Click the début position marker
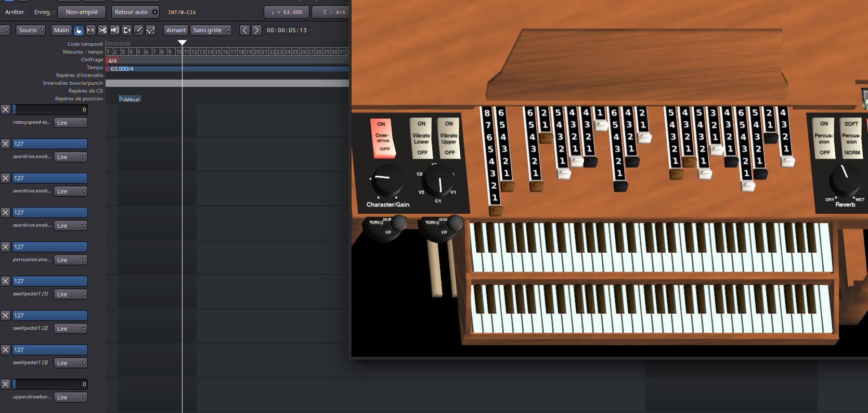 tap(130, 99)
